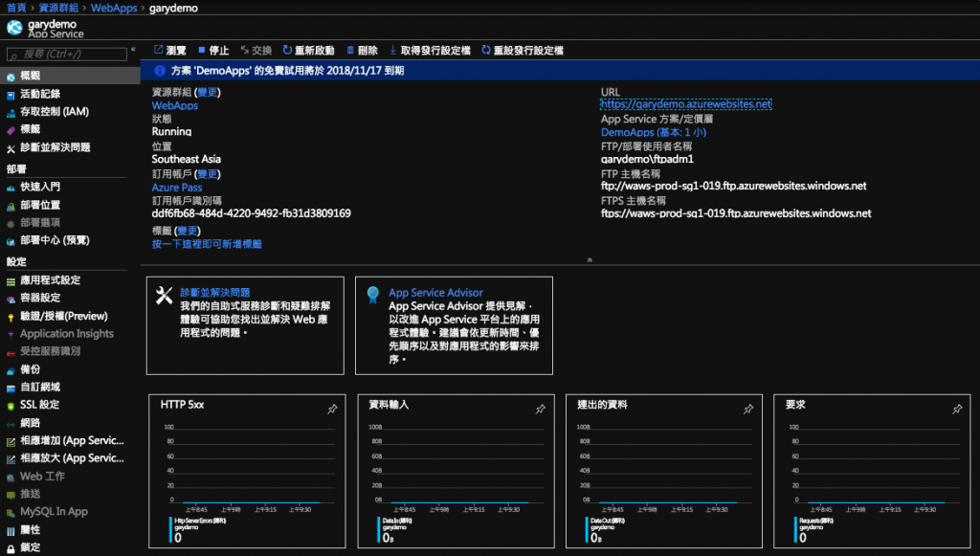Download profile via 取得發行設定檔
Viewport: 980px width, 556px height.
[430, 51]
